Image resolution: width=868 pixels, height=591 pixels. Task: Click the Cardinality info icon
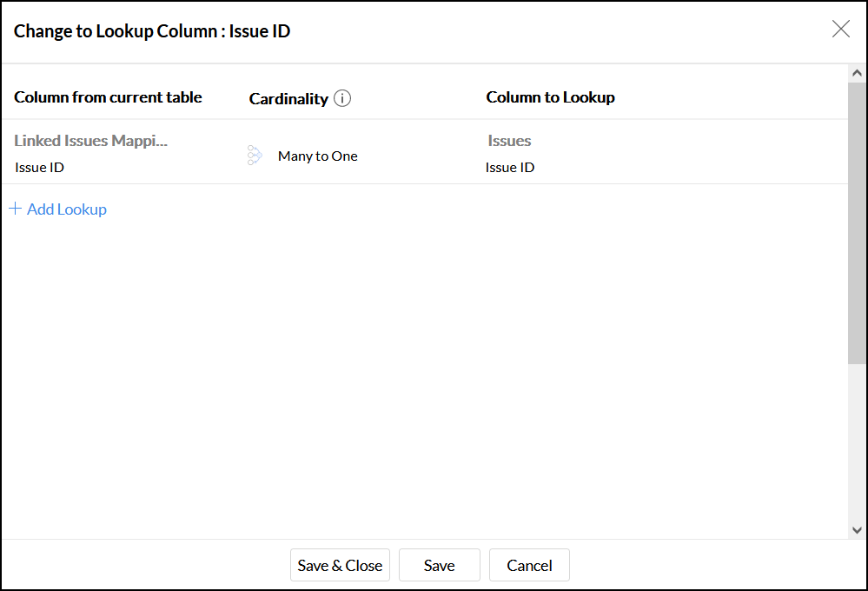point(342,98)
